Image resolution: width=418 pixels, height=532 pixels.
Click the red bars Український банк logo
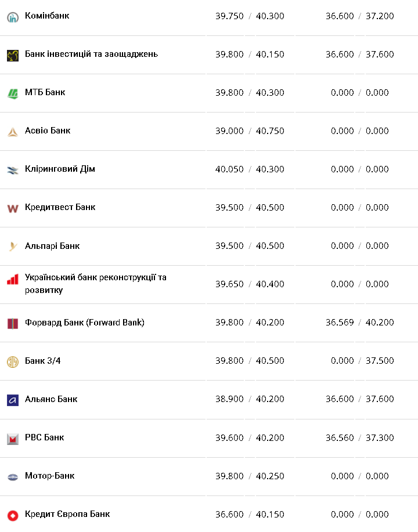pos(13,280)
